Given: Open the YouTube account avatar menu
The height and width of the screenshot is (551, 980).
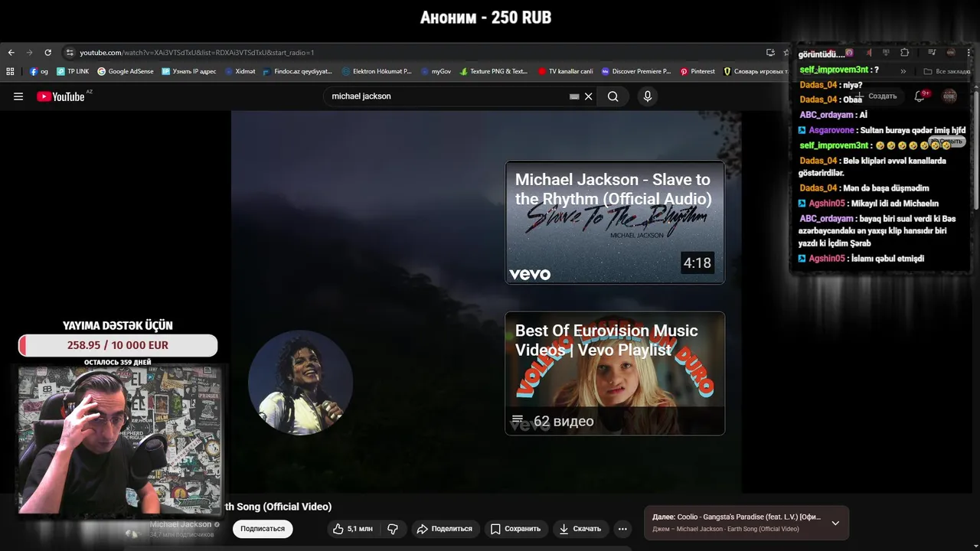Looking at the screenshot, I should point(949,96).
